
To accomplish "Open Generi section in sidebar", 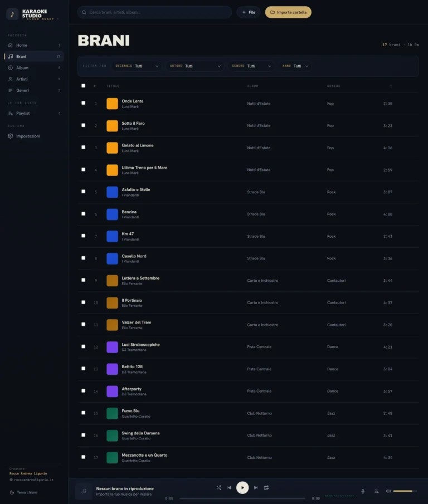I will click(x=34, y=90).
